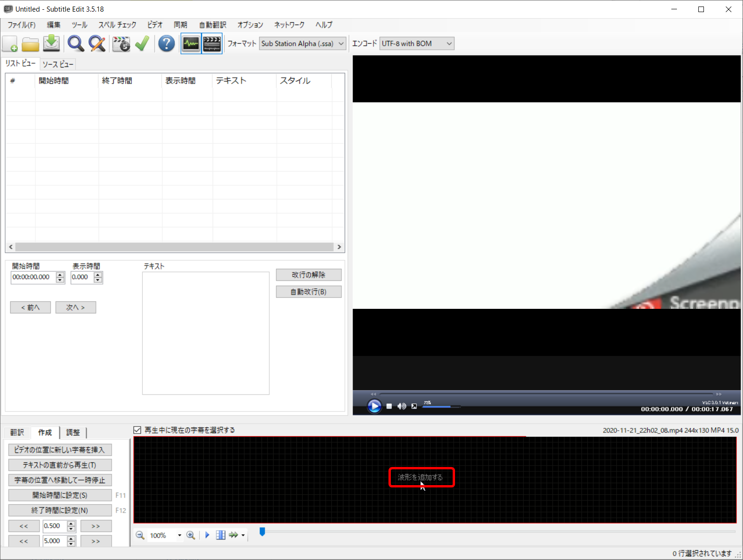This screenshot has height=560, width=743.
Task: Open Help via blue question mark
Action: point(166,44)
